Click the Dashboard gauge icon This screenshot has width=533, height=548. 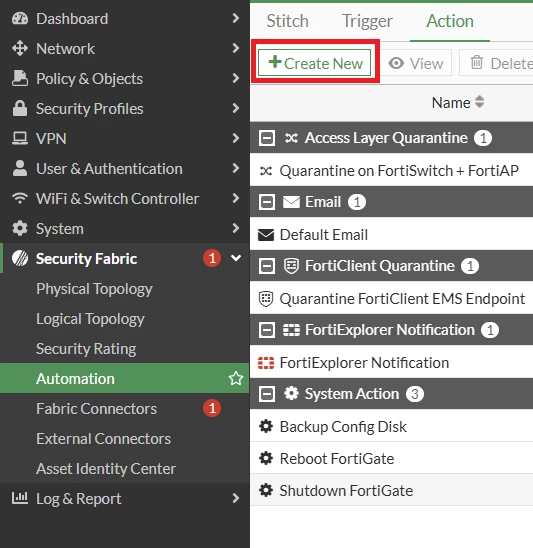coord(20,19)
